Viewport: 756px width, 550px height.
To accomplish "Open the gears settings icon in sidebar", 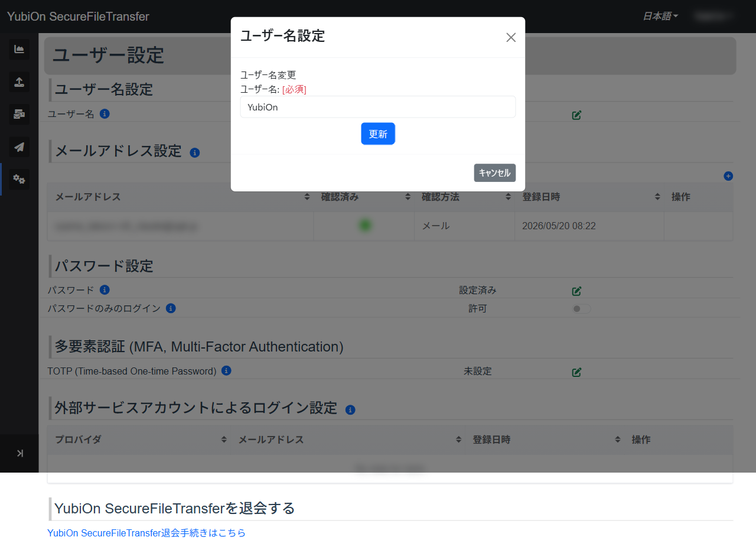I will pyautogui.click(x=19, y=179).
